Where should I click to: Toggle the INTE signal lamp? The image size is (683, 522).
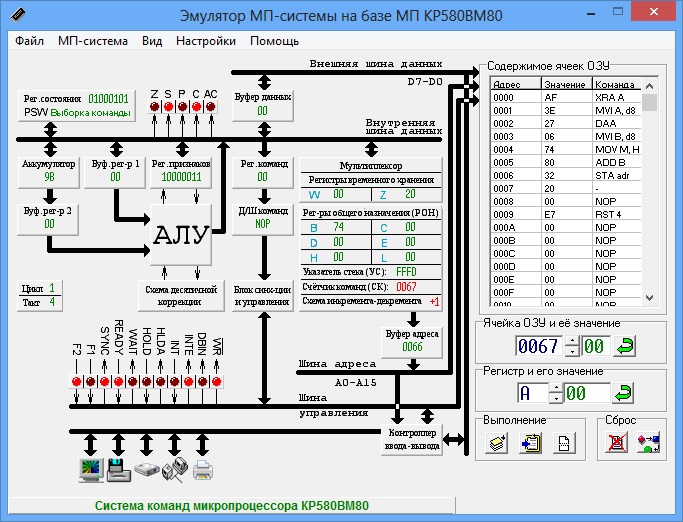[188, 382]
